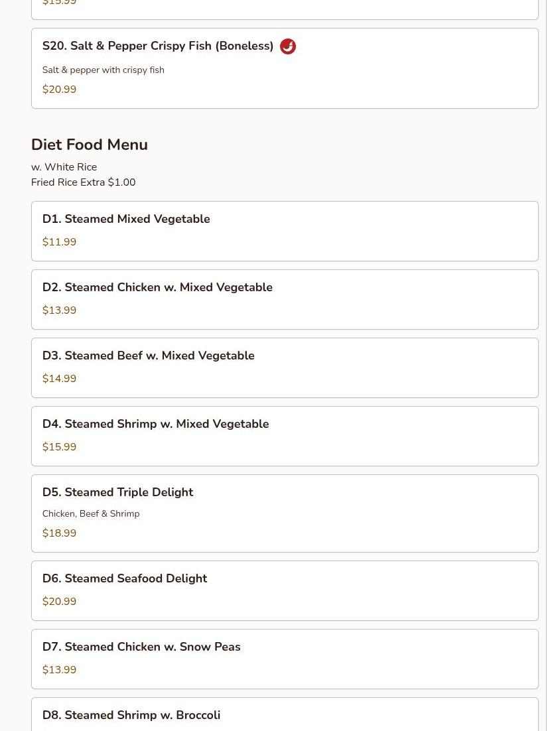Pick D7 Steamed Chicken w. Snow Peas
This screenshot has width=560, height=731.
coord(141,647)
